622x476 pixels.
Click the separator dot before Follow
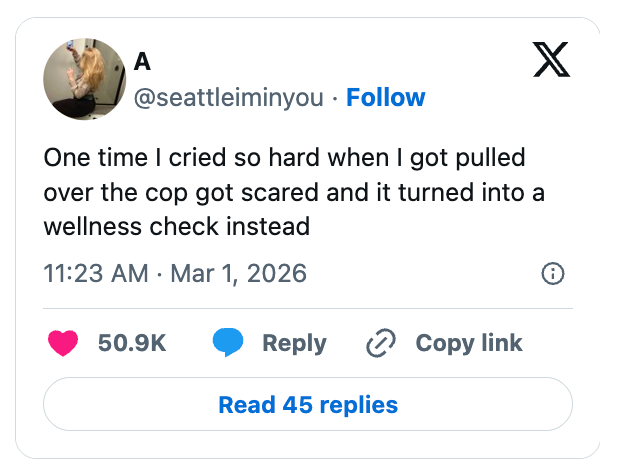tap(336, 98)
